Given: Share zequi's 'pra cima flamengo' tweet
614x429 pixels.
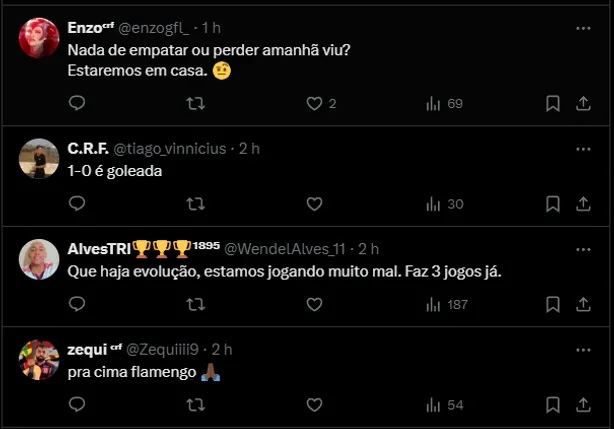Looking at the screenshot, I should coord(584,405).
